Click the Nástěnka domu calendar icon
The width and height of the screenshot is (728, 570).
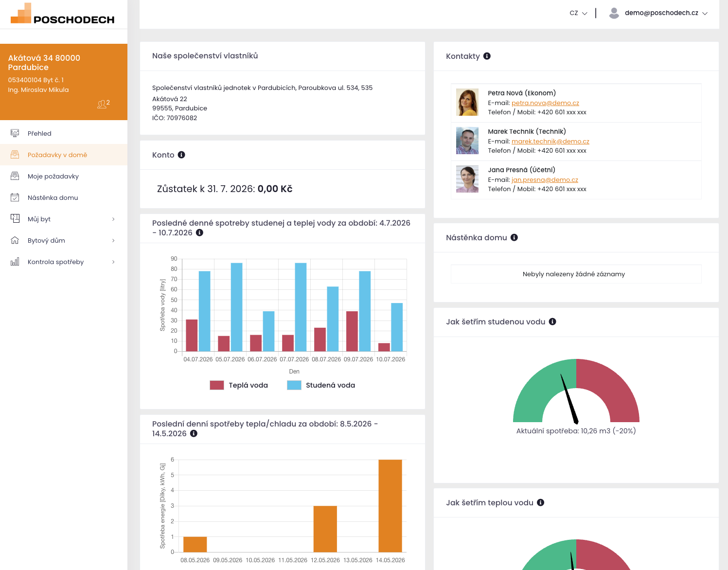point(15,197)
